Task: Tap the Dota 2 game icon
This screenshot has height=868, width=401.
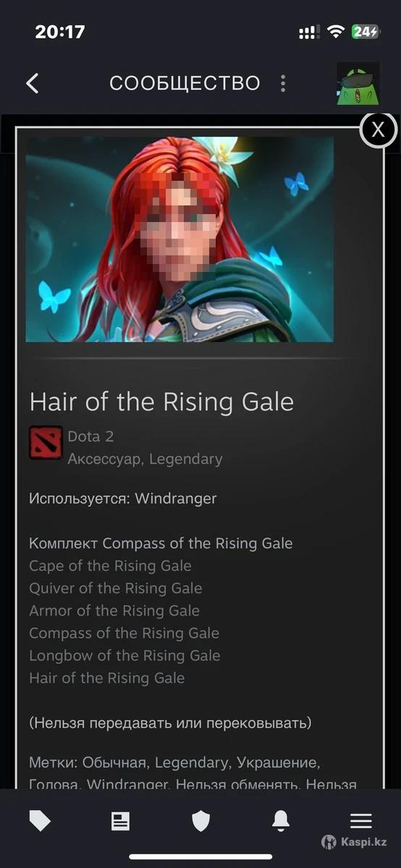Action: pyautogui.click(x=46, y=443)
